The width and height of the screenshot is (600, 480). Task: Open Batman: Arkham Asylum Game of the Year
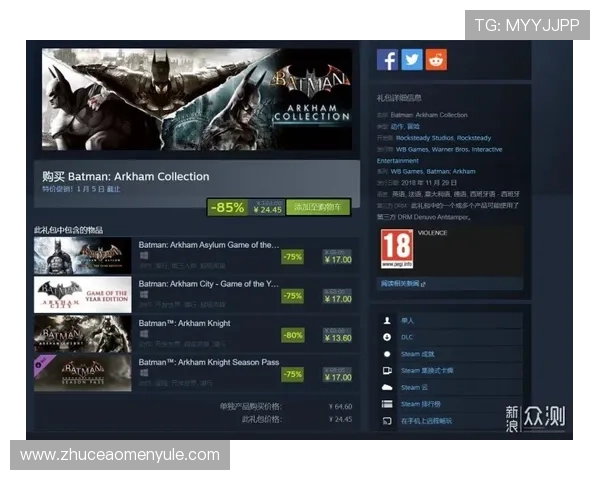tap(208, 245)
